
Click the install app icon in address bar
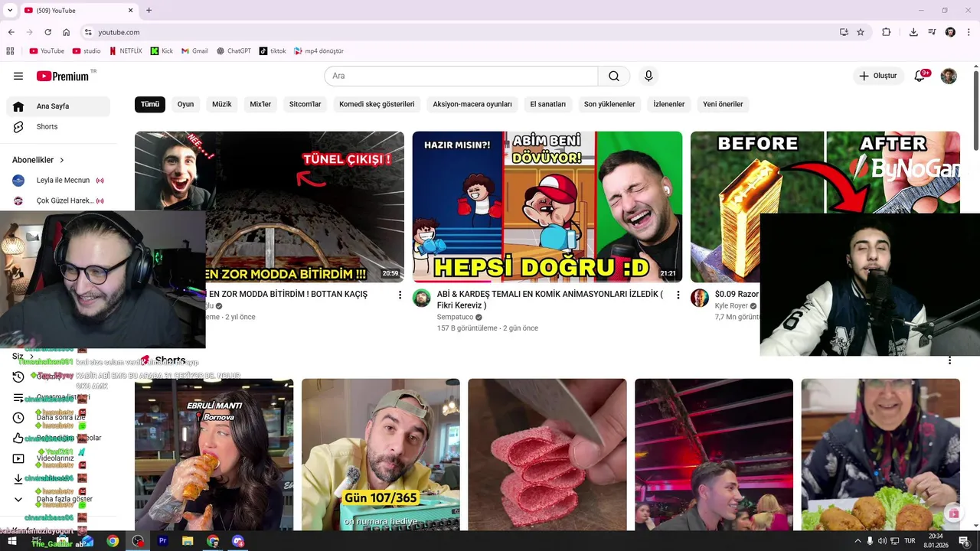coord(844,32)
